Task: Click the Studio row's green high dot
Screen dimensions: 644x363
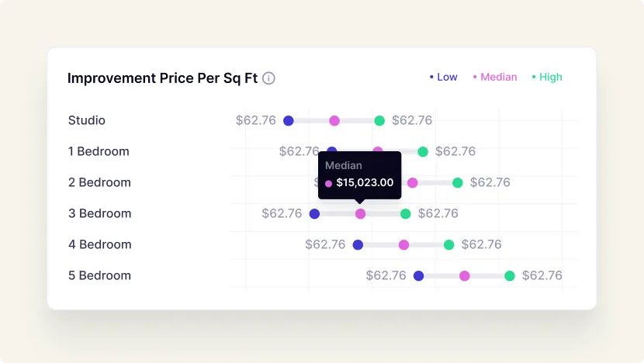Action: (x=379, y=120)
